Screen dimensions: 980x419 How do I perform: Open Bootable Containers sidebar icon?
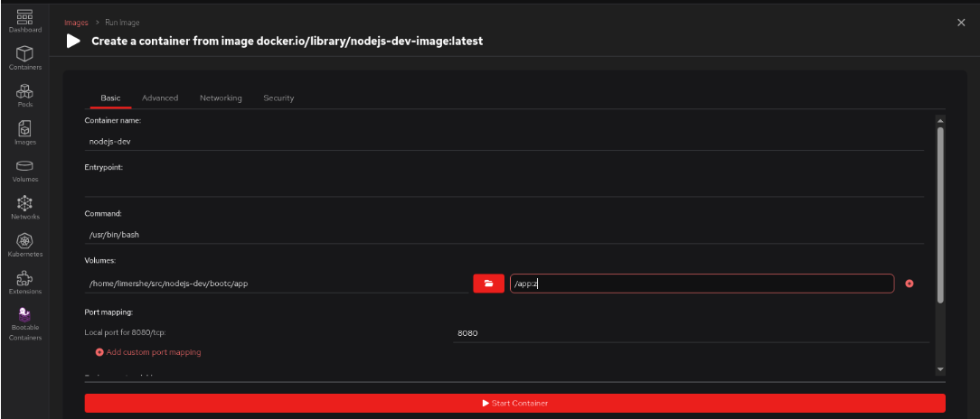pyautogui.click(x=25, y=321)
